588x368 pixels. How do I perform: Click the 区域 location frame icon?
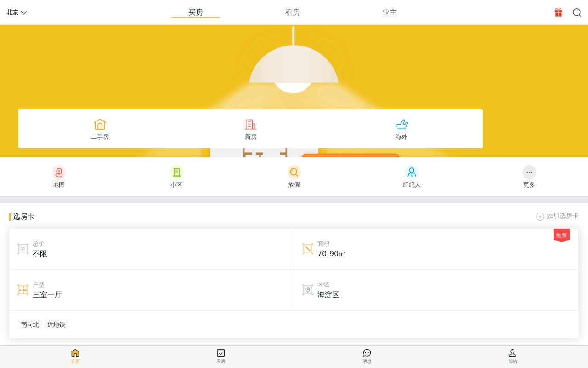pos(308,290)
